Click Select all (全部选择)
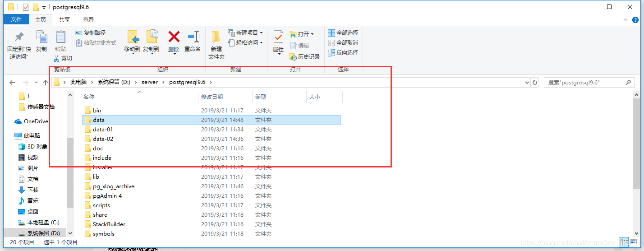This screenshot has height=251, width=644. tap(343, 33)
